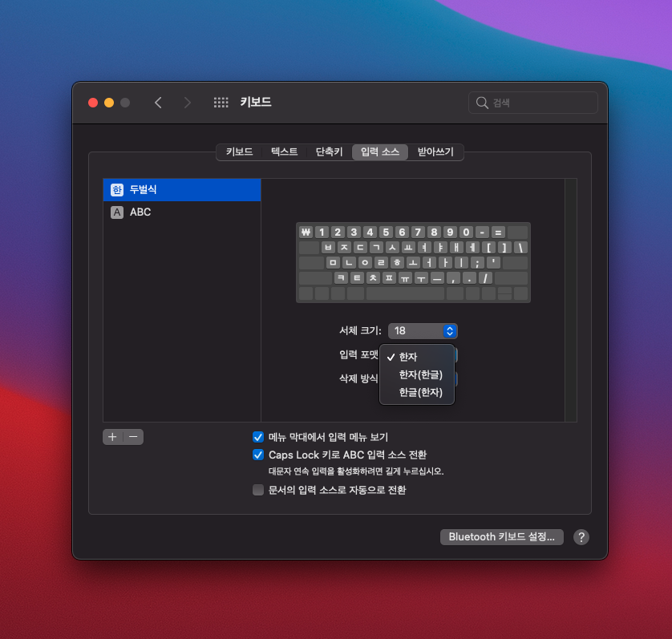This screenshot has height=639, width=672.
Task: Open the 서체 크기 dropdown showing 18
Action: (423, 331)
